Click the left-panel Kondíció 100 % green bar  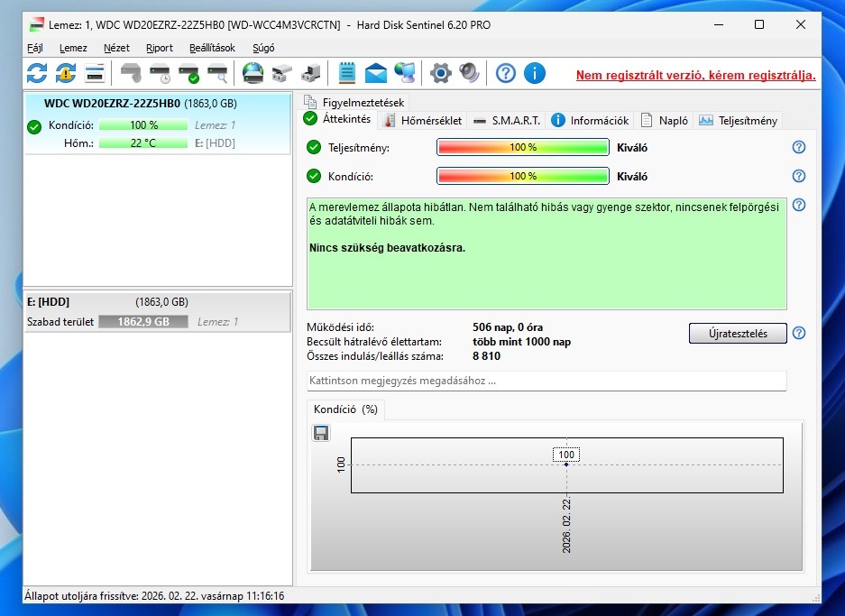(143, 125)
